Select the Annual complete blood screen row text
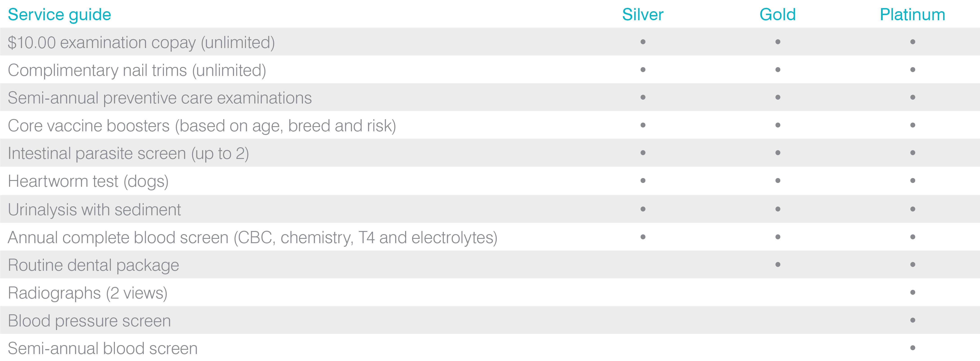The image size is (980, 361). [x=253, y=238]
